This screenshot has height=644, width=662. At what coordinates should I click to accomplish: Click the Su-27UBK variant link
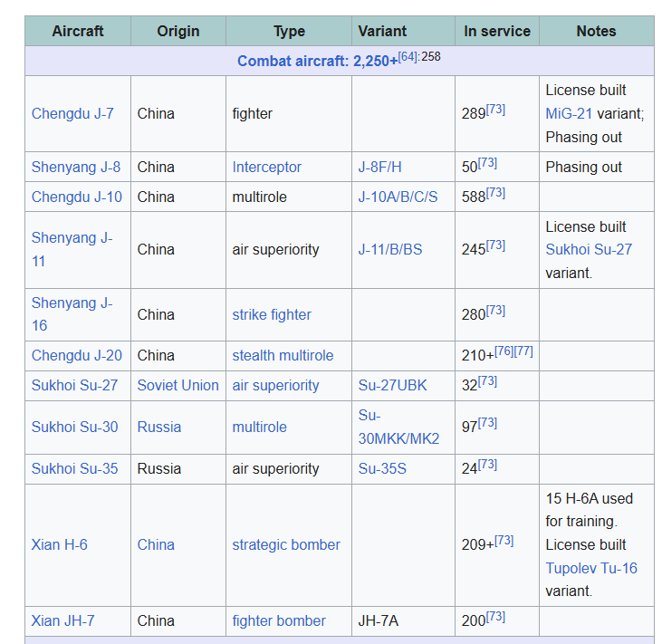[392, 385]
